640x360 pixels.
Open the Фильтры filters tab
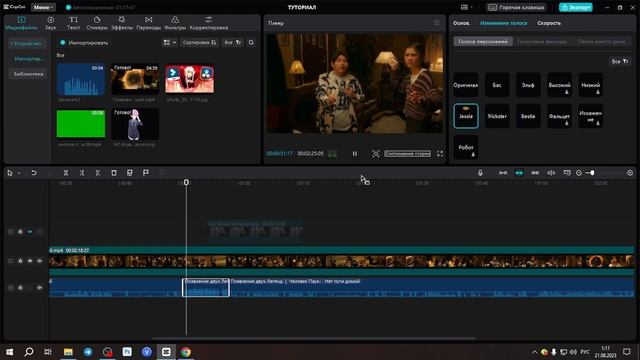coord(175,23)
